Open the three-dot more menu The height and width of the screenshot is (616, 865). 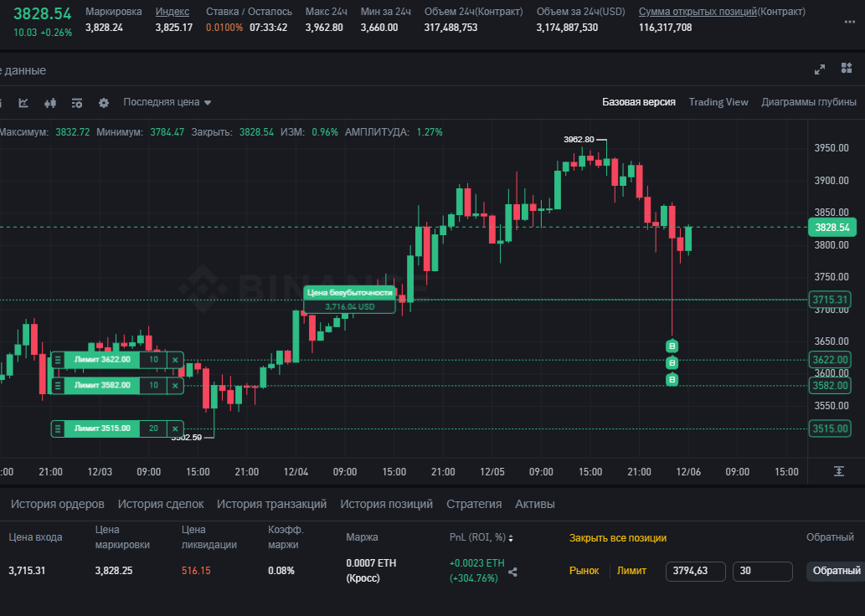849,22
